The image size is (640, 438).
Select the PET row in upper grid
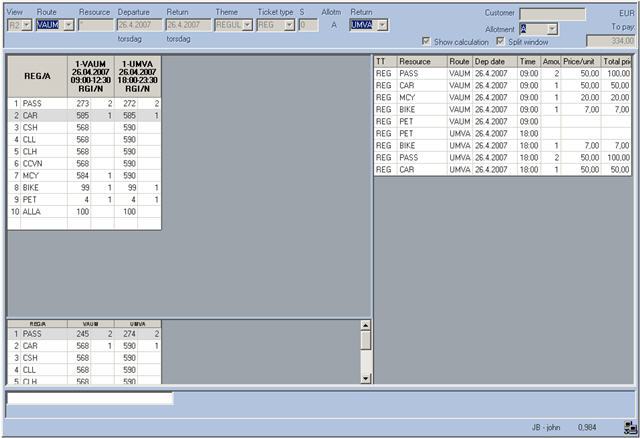click(x=84, y=200)
